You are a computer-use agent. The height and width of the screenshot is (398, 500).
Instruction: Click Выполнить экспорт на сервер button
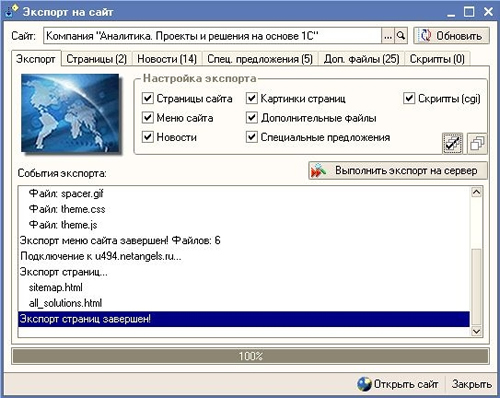[398, 171]
